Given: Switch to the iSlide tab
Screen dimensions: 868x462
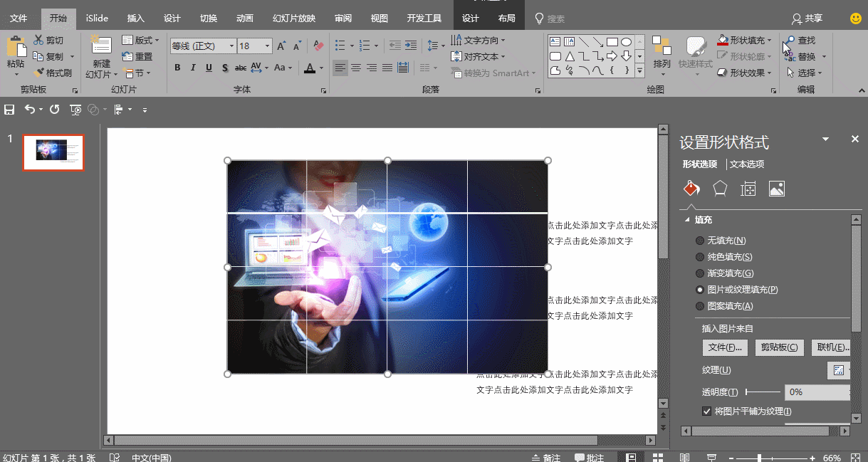Looking at the screenshot, I should pos(97,19).
